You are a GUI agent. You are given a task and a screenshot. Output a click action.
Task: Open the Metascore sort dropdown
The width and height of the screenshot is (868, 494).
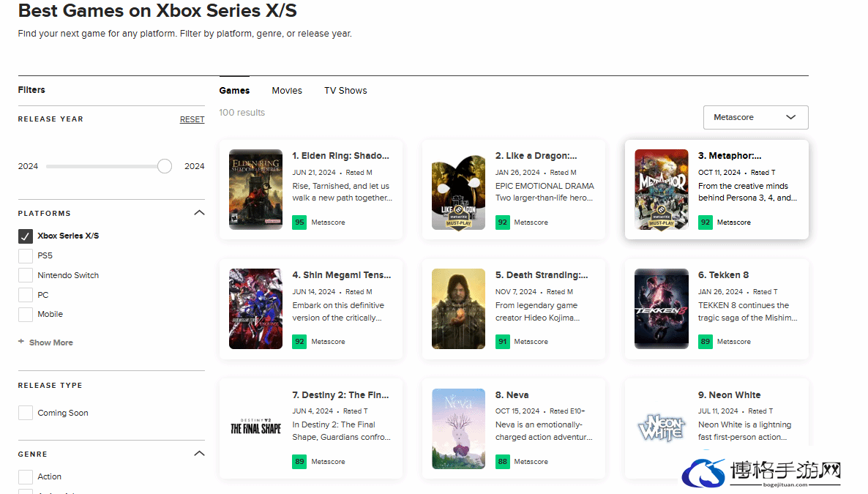click(x=755, y=117)
